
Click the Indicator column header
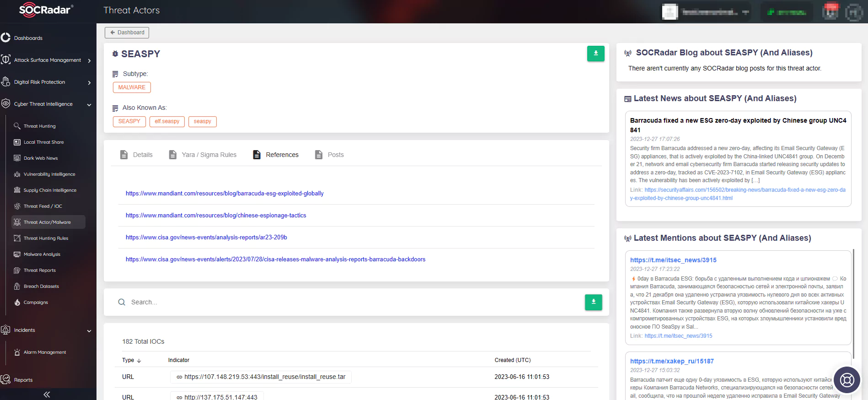(179, 360)
